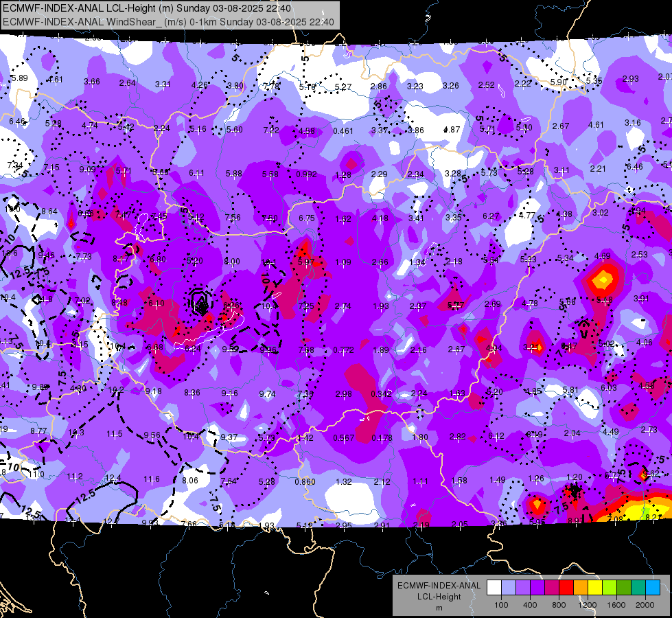672x618 pixels.
Task: Click the wind shear value 5.89
Action: pyautogui.click(x=19, y=78)
